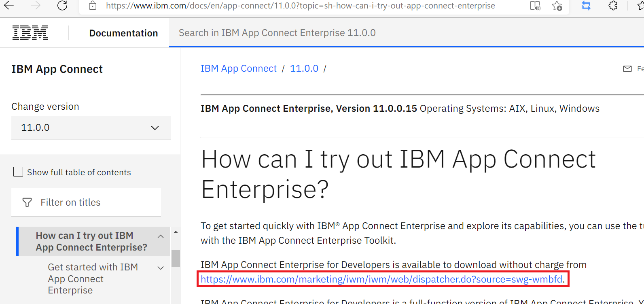Click the browser back arrow

click(x=9, y=5)
